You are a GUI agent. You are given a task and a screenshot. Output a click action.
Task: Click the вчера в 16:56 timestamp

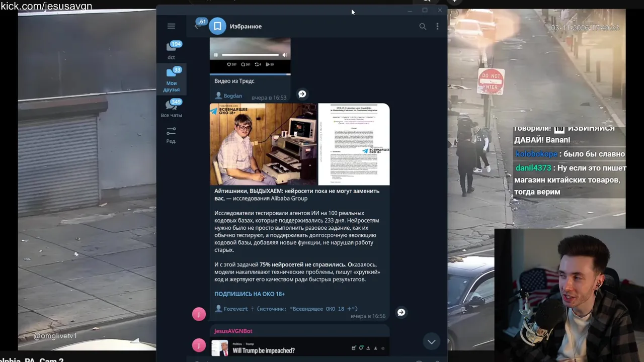pos(368,316)
